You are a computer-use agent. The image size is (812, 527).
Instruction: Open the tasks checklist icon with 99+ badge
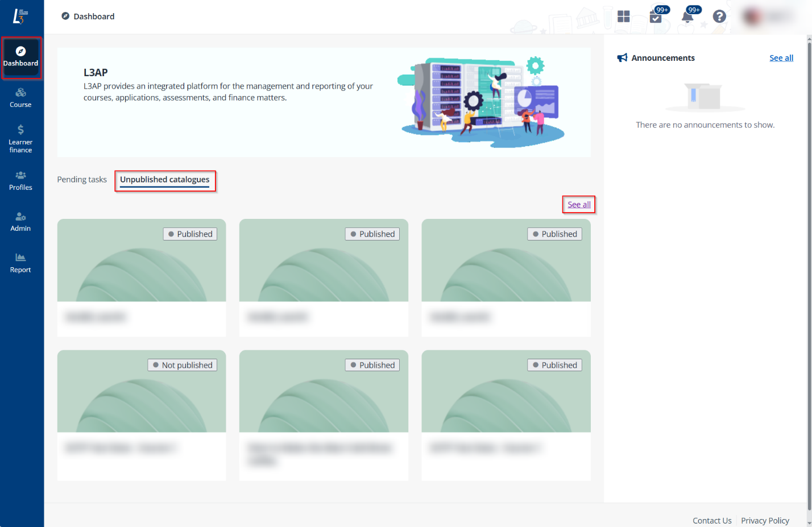click(x=656, y=16)
